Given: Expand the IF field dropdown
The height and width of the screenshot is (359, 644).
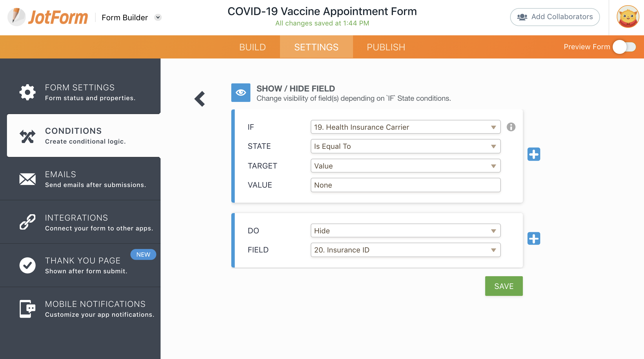Looking at the screenshot, I should [405, 127].
